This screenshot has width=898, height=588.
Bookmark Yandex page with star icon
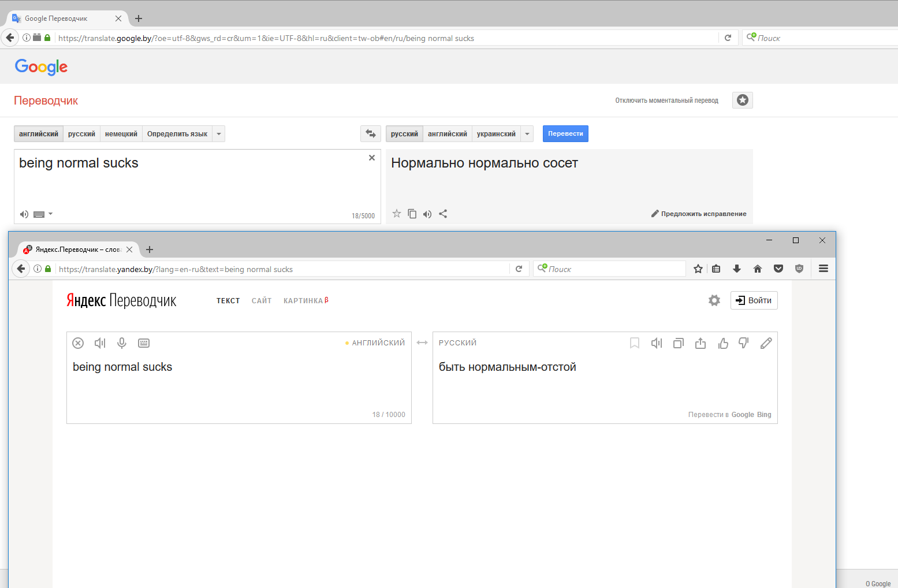tap(698, 269)
